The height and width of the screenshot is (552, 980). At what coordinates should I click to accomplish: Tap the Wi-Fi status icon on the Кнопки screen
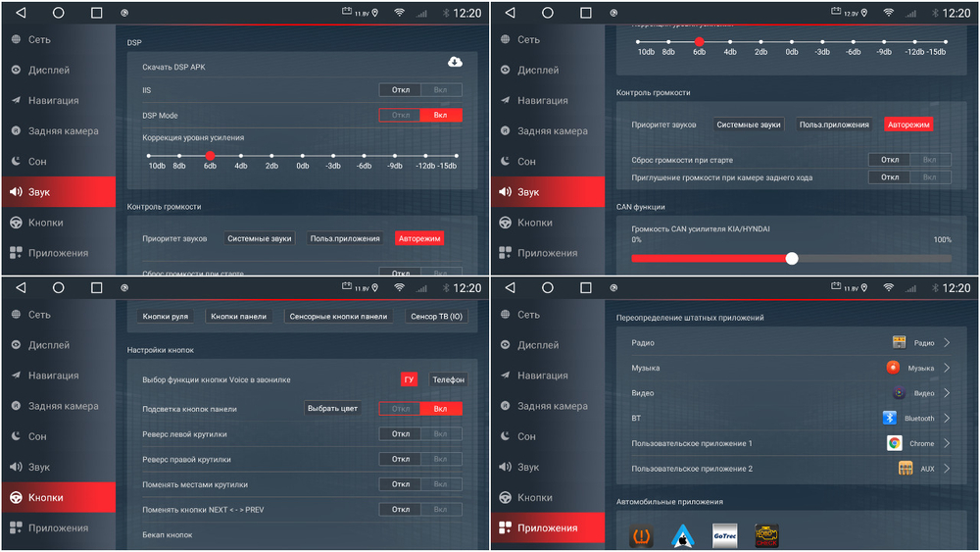click(400, 287)
